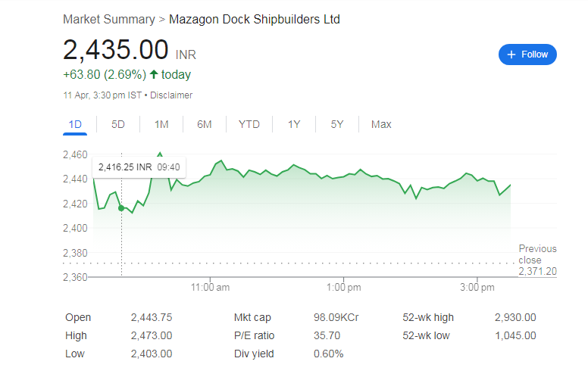This screenshot has width=588, height=377.
Task: Click the Previous close label
Action: tap(537, 254)
